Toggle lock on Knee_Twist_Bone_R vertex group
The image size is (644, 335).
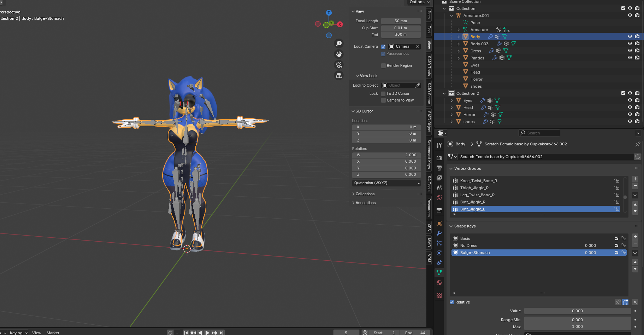(617, 181)
